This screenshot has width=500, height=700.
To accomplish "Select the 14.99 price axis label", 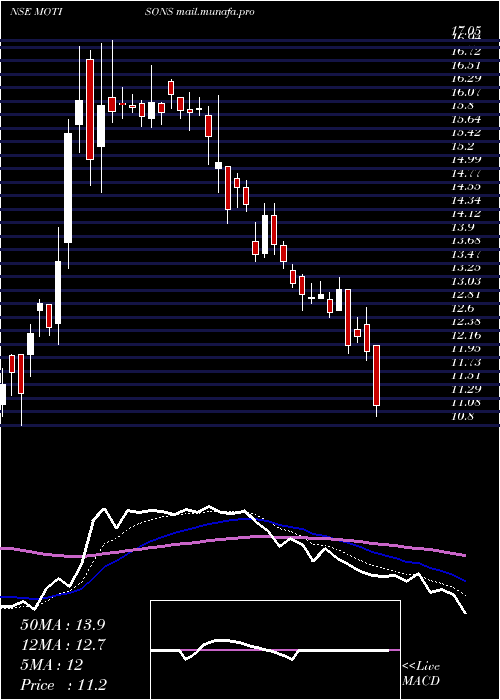I will pyautogui.click(x=466, y=160).
